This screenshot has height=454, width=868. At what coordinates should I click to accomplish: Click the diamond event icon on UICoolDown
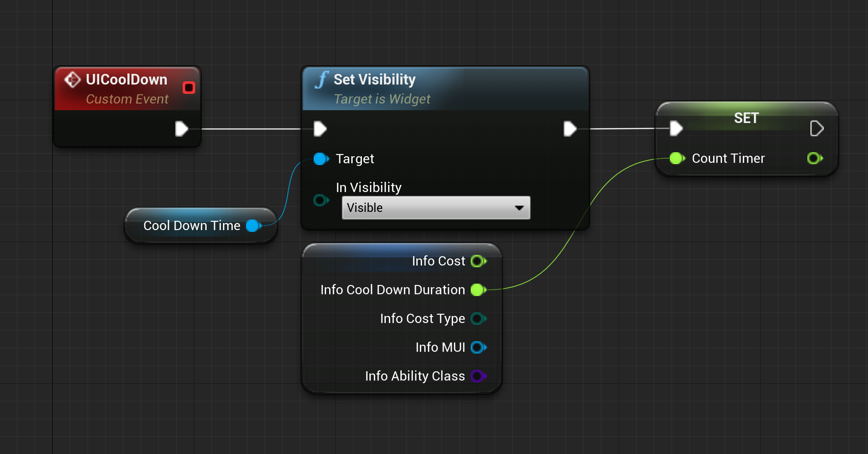(72, 80)
